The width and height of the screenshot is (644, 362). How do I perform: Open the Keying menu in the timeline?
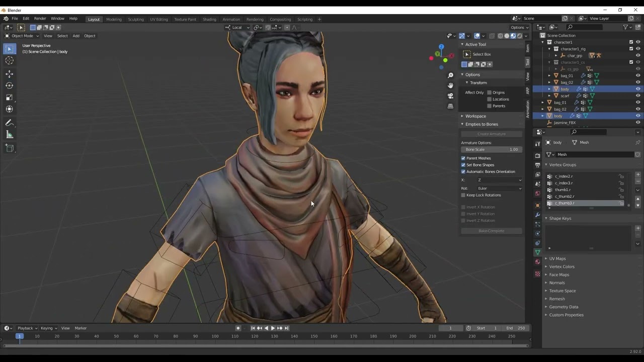48,328
